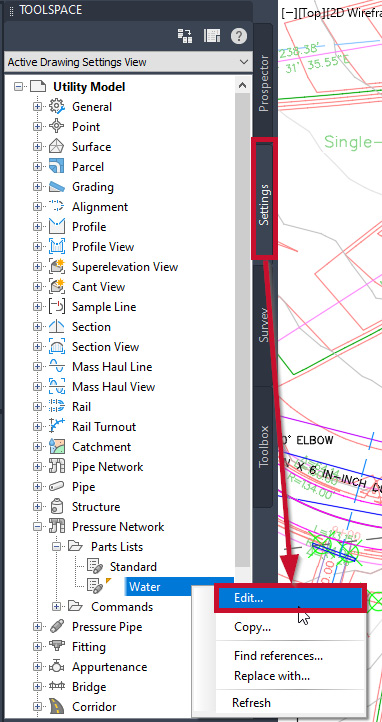Image resolution: width=382 pixels, height=722 pixels.
Task: Select the Standard parts list
Action: pyautogui.click(x=133, y=567)
